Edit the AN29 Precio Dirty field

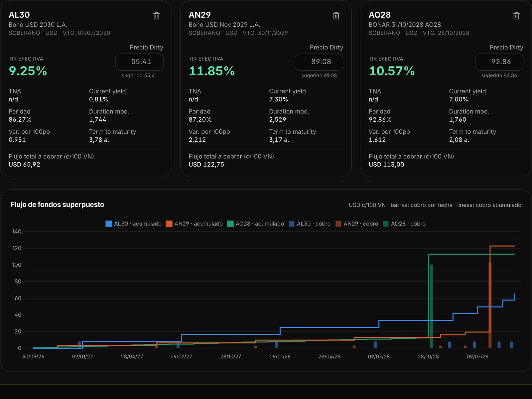pos(319,62)
